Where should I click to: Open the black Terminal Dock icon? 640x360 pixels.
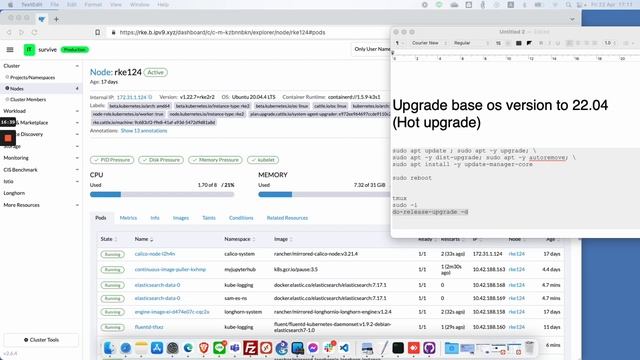[x=398, y=348]
